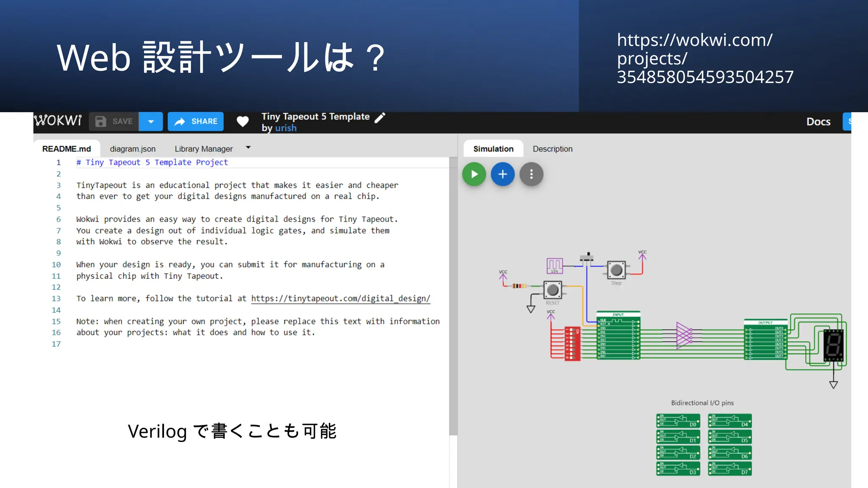868x488 pixels.
Task: Select the D4 bidirectional I/O pin
Action: click(730, 421)
